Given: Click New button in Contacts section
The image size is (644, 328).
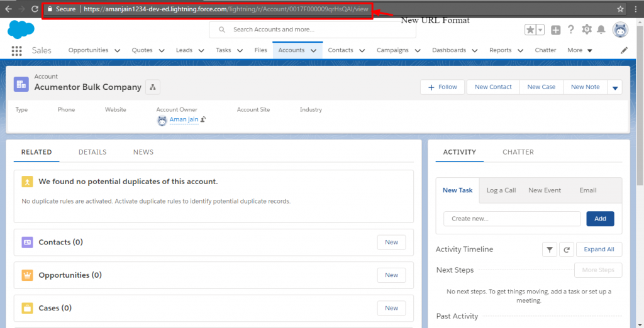Looking at the screenshot, I should [x=391, y=242].
